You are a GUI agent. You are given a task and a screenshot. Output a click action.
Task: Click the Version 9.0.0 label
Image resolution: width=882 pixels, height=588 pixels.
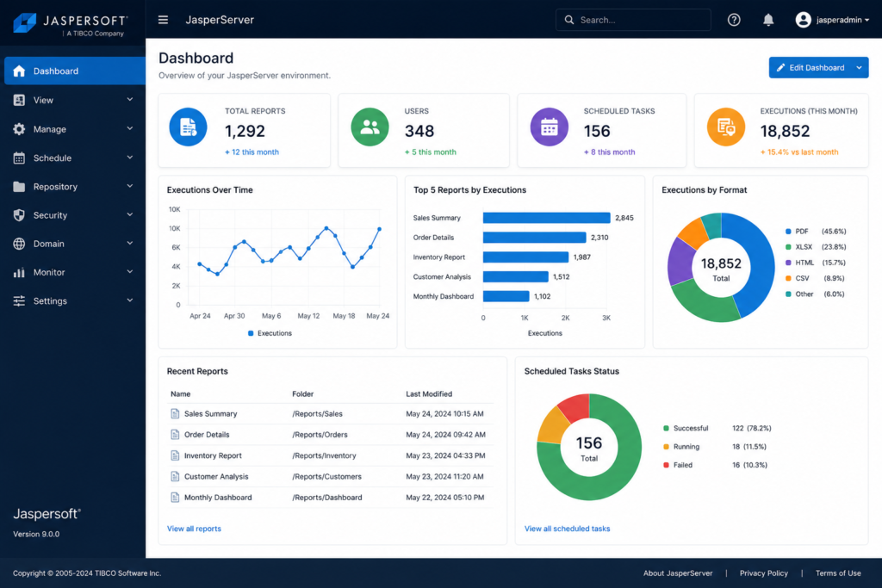click(x=36, y=534)
